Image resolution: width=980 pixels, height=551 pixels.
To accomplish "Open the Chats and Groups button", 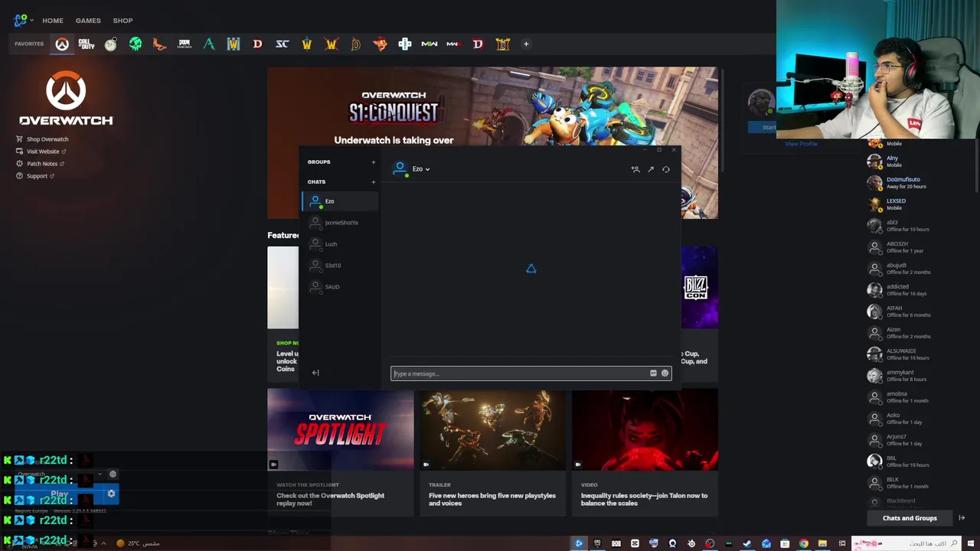I will 910,518.
